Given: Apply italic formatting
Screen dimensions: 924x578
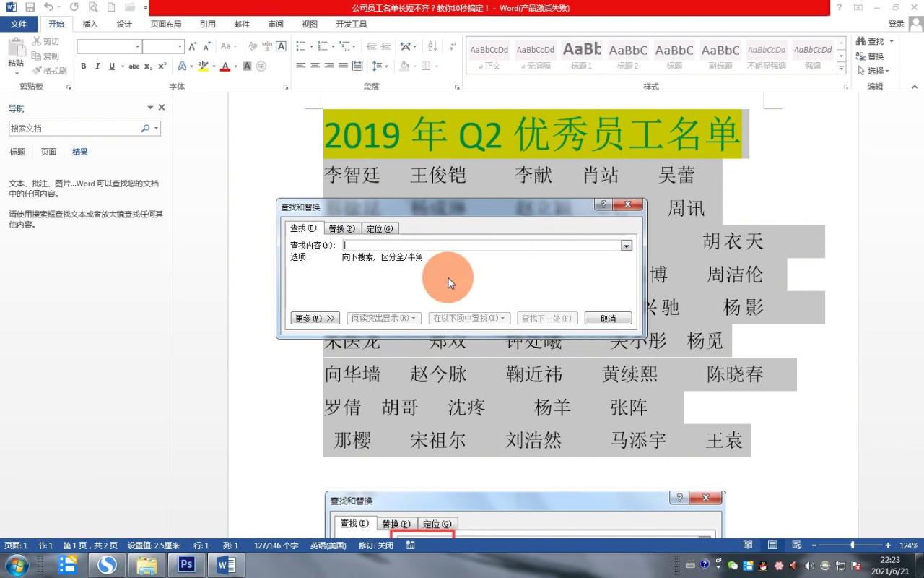Looking at the screenshot, I should click(97, 66).
